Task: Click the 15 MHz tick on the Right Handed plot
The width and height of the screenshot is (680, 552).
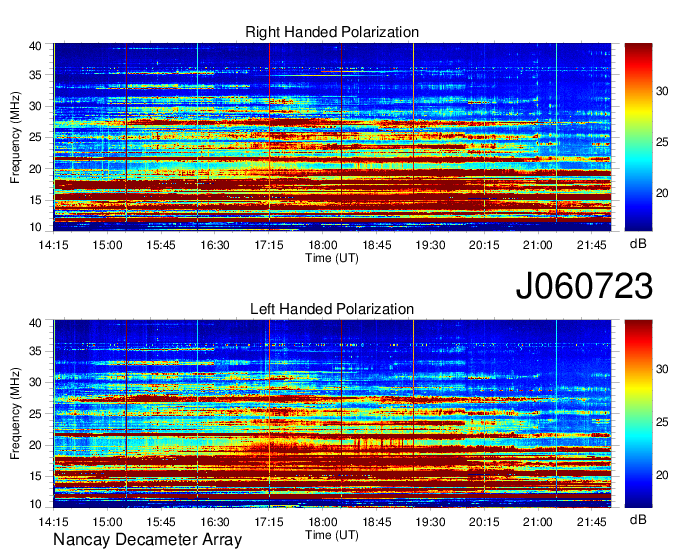Action: 35,200
